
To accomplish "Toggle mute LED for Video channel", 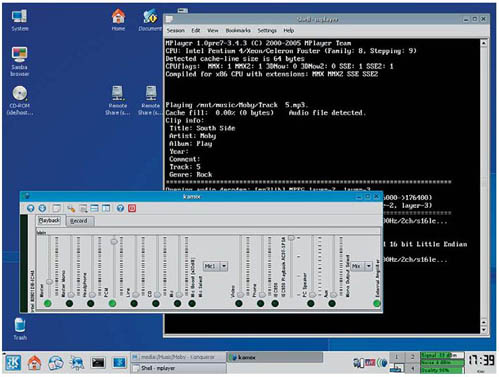I will coord(239,303).
